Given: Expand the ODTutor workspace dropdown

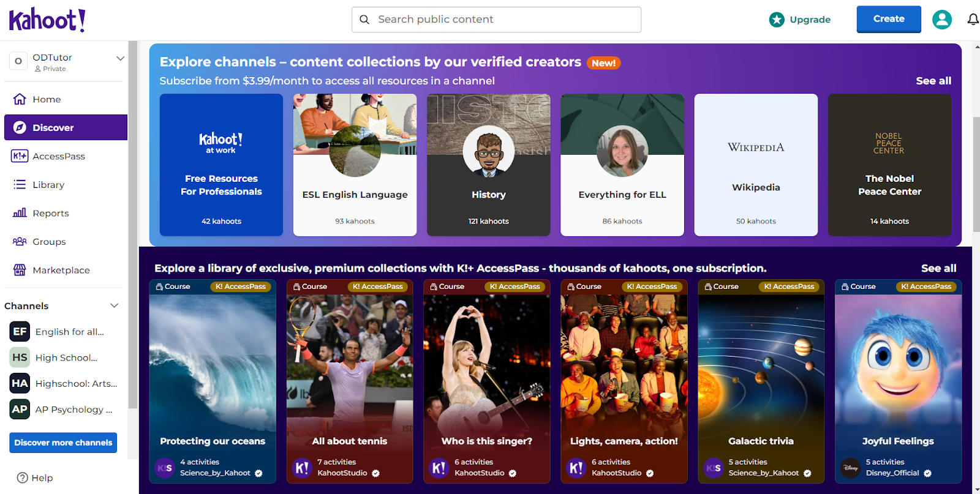Looking at the screenshot, I should (120, 58).
